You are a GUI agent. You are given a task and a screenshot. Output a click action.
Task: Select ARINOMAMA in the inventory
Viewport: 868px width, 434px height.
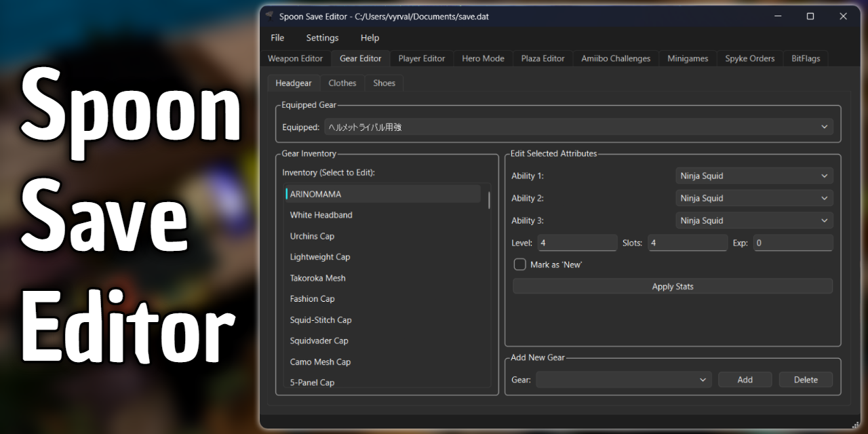click(x=382, y=194)
